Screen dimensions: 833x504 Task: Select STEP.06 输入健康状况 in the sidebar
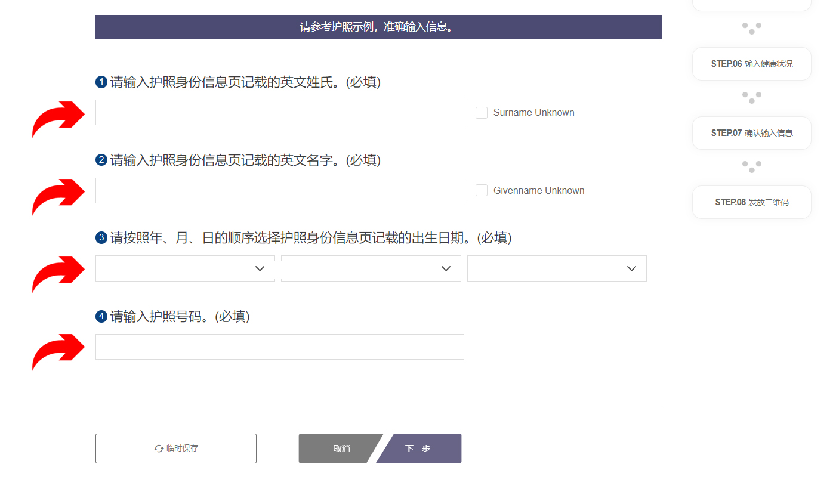[751, 64]
